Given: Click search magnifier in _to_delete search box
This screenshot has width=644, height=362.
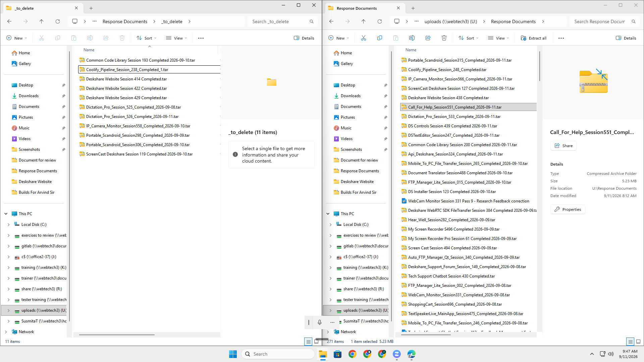Looking at the screenshot, I should (311, 21).
